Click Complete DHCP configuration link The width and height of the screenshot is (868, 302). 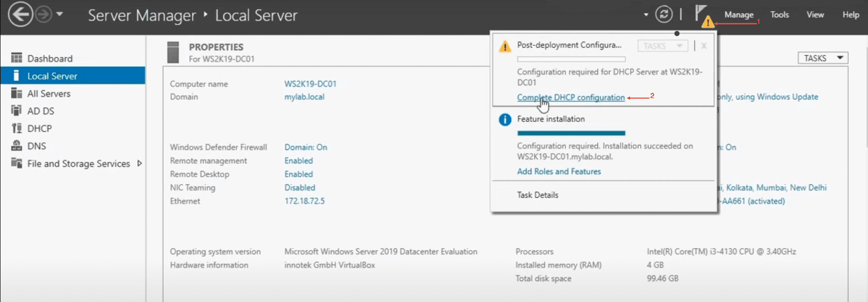click(x=571, y=97)
